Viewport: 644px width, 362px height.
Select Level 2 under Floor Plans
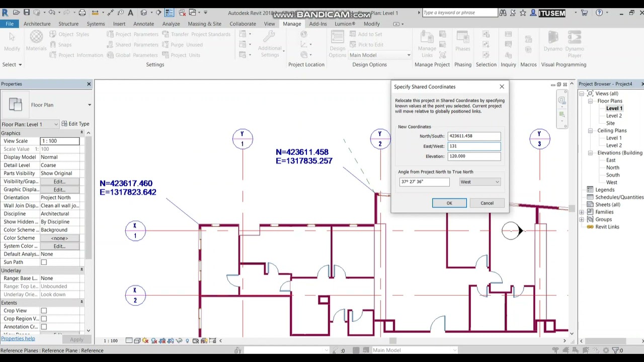click(614, 116)
